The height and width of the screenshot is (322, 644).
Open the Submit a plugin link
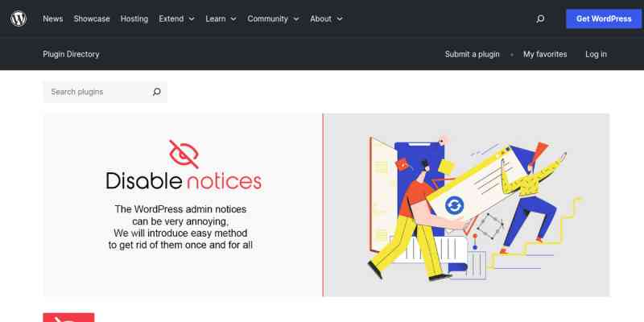click(472, 54)
